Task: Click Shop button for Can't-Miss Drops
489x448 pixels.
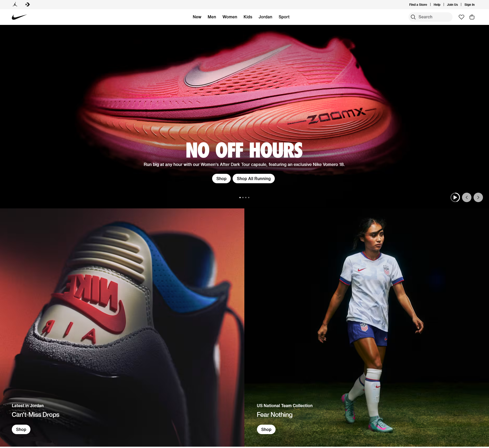Action: (x=21, y=429)
